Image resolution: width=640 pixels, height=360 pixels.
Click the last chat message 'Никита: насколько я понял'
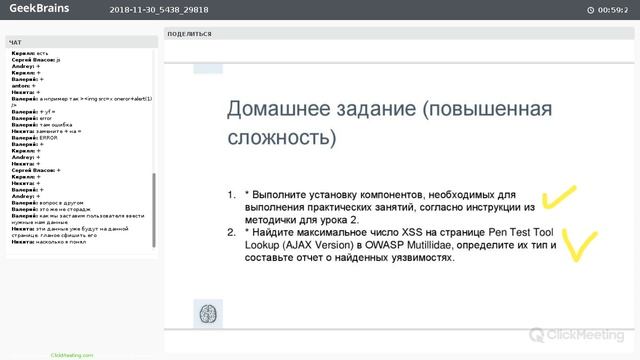pos(49,242)
